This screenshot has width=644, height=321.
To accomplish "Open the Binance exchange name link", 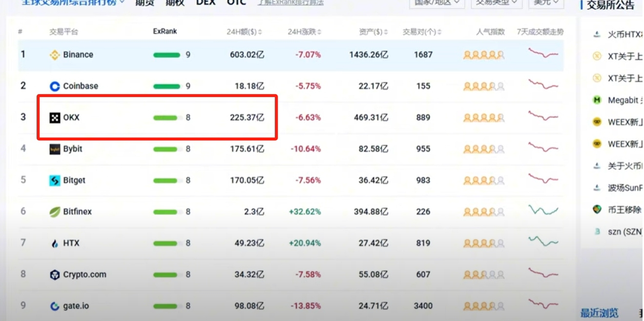I will (x=78, y=55).
